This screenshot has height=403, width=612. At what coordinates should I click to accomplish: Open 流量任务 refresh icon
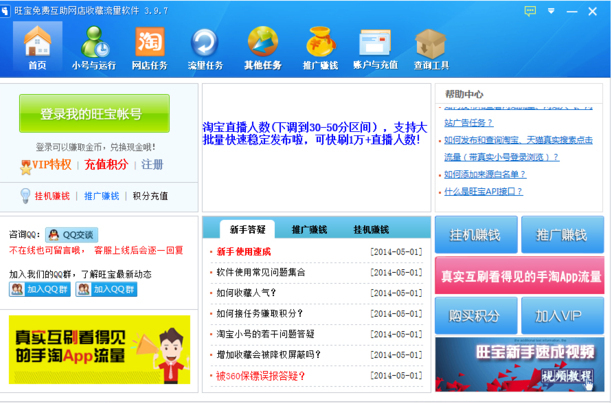[205, 43]
